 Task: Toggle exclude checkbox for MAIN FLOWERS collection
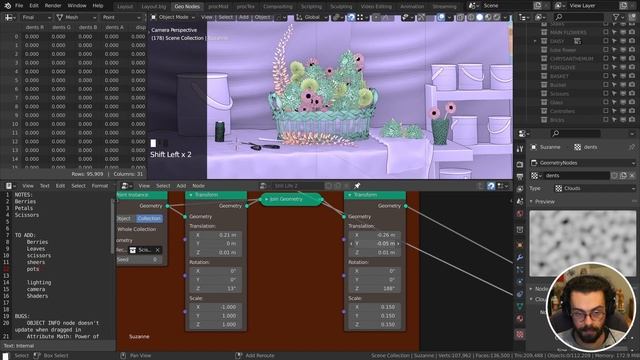tap(606, 32)
